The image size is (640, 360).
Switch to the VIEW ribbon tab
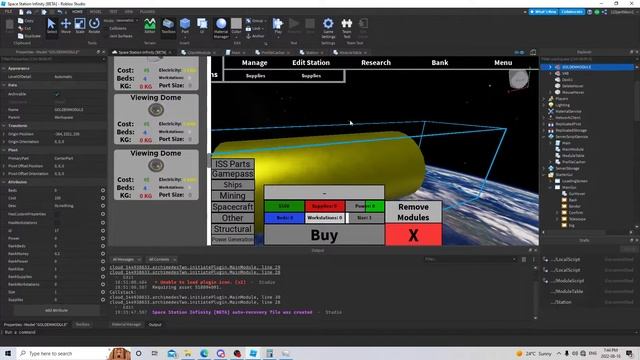[129, 12]
